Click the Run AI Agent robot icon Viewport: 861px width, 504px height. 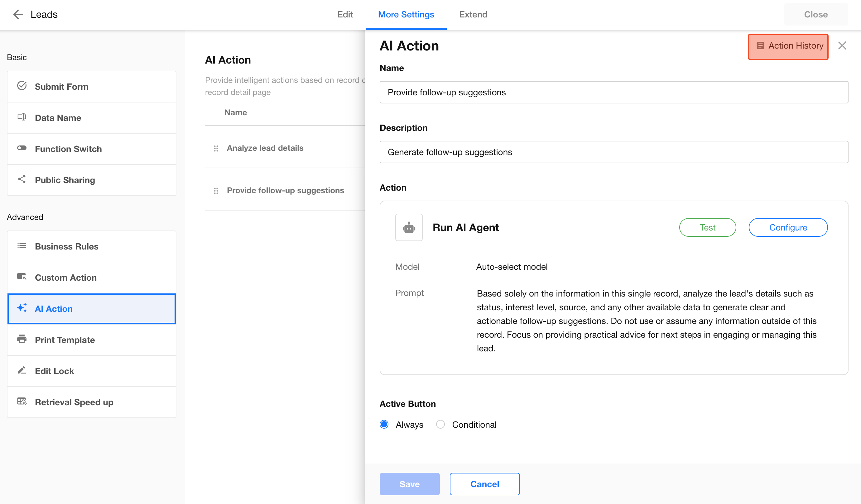(x=409, y=227)
